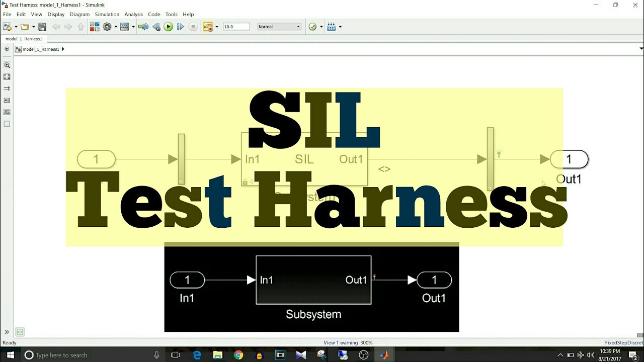
Task: Select the model_1_Harness1 tab
Action: tap(24, 39)
